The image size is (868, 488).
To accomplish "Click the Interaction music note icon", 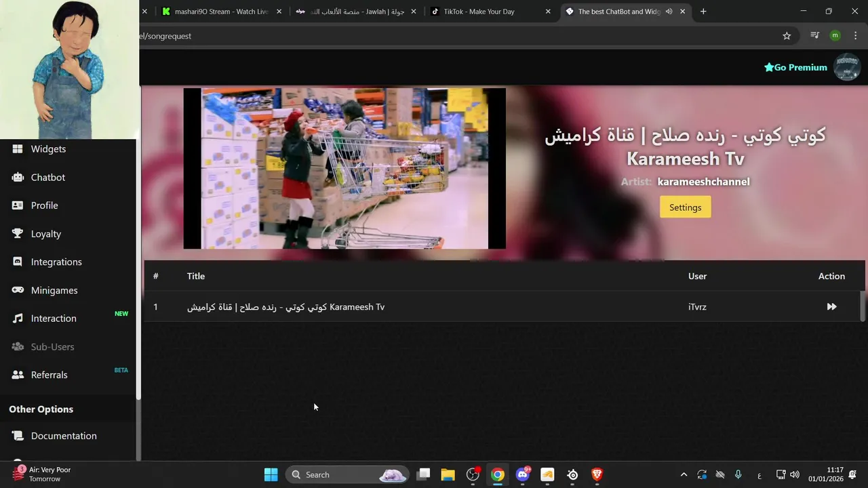I will (x=18, y=319).
